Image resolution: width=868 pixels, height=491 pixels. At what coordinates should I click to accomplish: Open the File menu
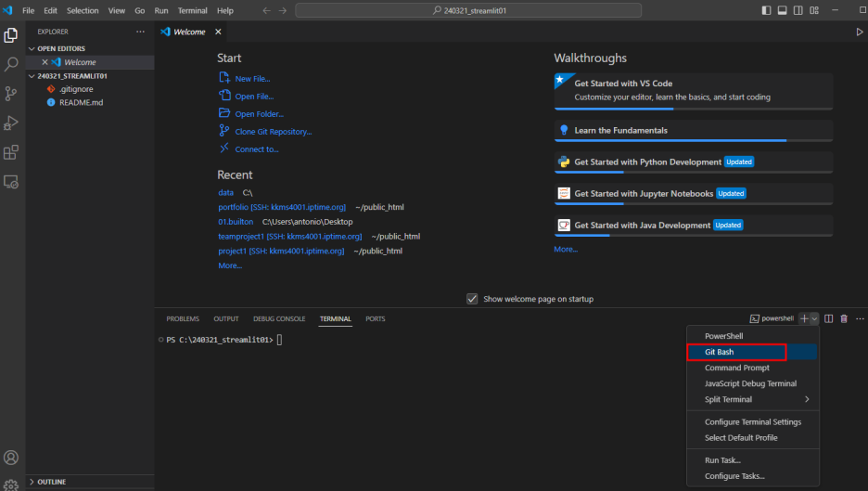pyautogui.click(x=28, y=10)
